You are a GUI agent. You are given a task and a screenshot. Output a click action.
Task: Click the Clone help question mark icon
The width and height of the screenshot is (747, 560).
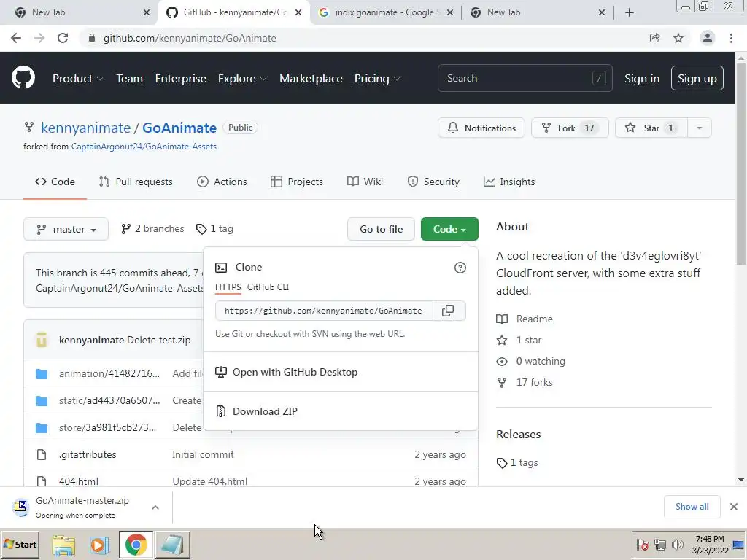click(460, 268)
